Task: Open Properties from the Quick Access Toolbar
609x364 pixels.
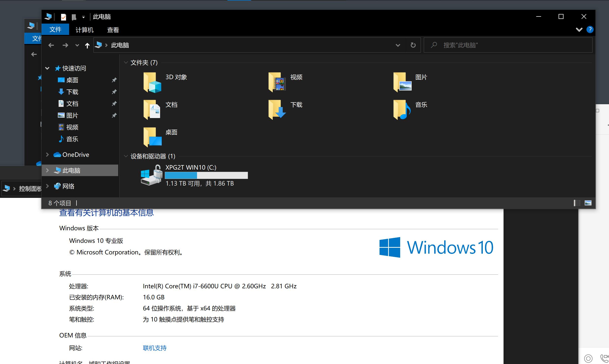Action: pyautogui.click(x=63, y=16)
